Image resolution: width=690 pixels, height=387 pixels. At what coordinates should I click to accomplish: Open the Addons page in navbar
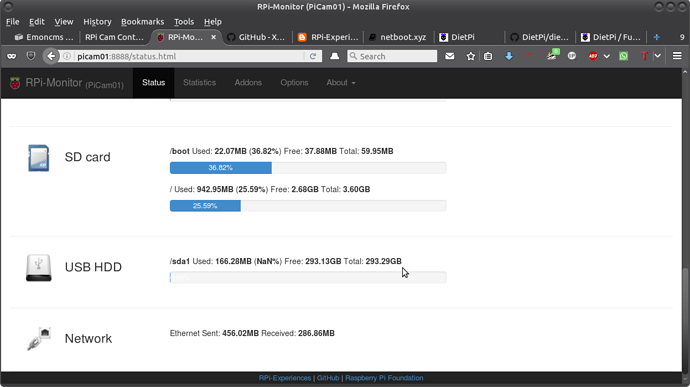coord(248,83)
